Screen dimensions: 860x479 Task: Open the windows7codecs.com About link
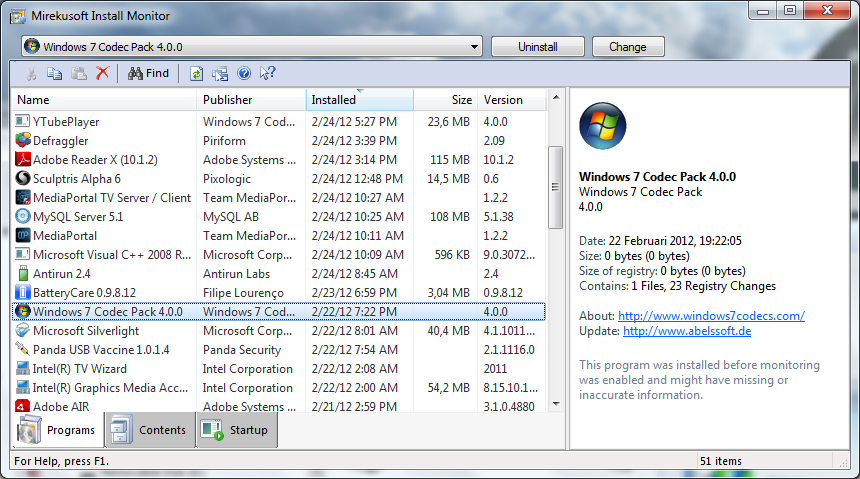(711, 316)
